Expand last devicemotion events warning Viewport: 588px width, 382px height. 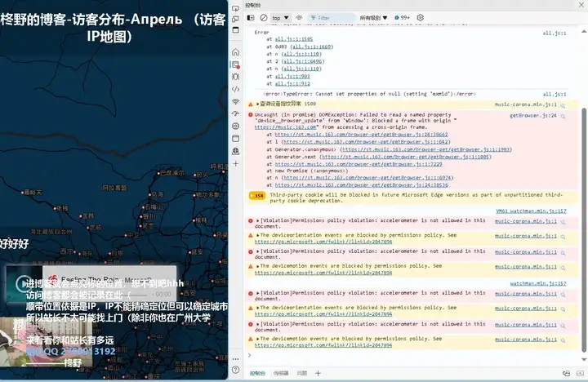257,339
